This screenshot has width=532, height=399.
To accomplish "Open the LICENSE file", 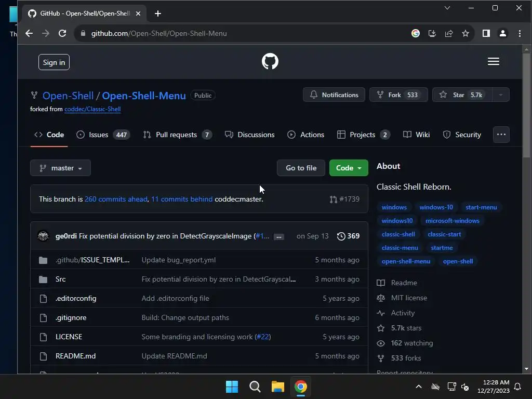I will click(69, 337).
